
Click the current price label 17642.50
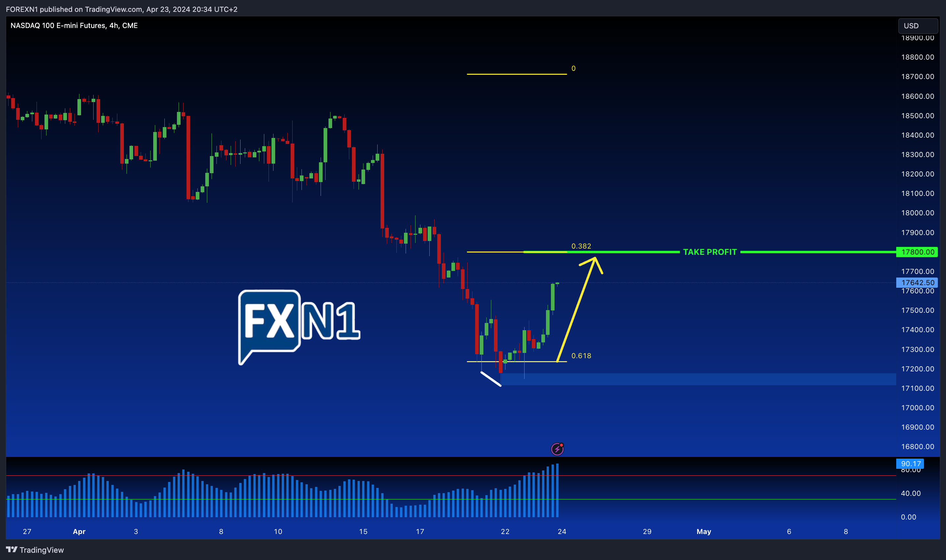pyautogui.click(x=917, y=282)
